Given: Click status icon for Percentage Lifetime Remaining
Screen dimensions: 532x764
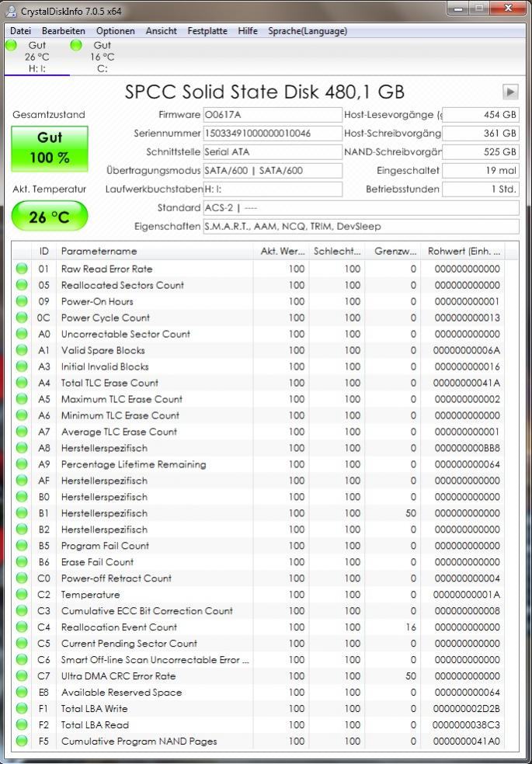Looking at the screenshot, I should 22,464.
